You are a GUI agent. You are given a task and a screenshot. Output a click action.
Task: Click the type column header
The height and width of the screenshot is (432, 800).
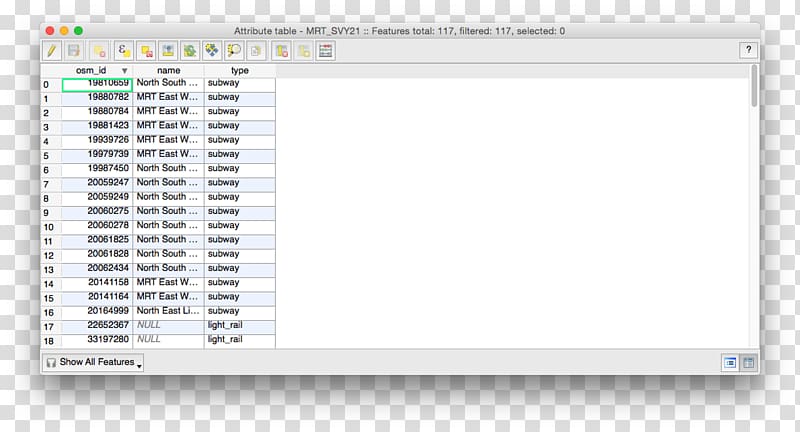click(240, 70)
